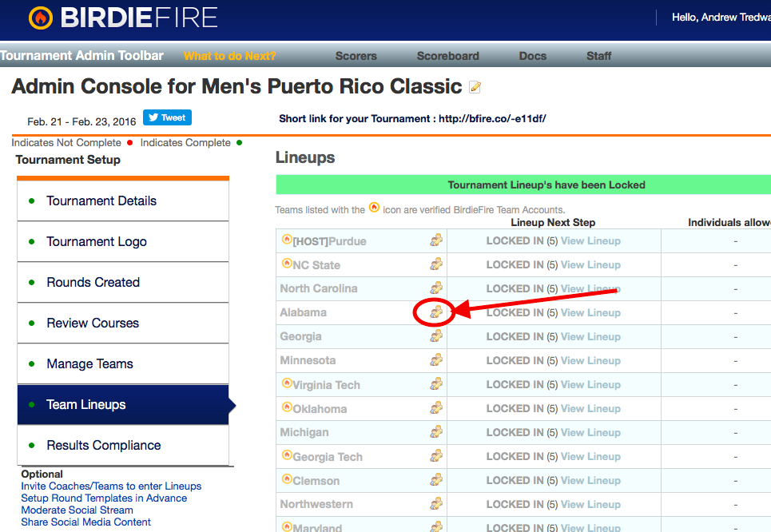View Lineup for Virginia Tech
This screenshot has width=771, height=532.
pyautogui.click(x=590, y=384)
